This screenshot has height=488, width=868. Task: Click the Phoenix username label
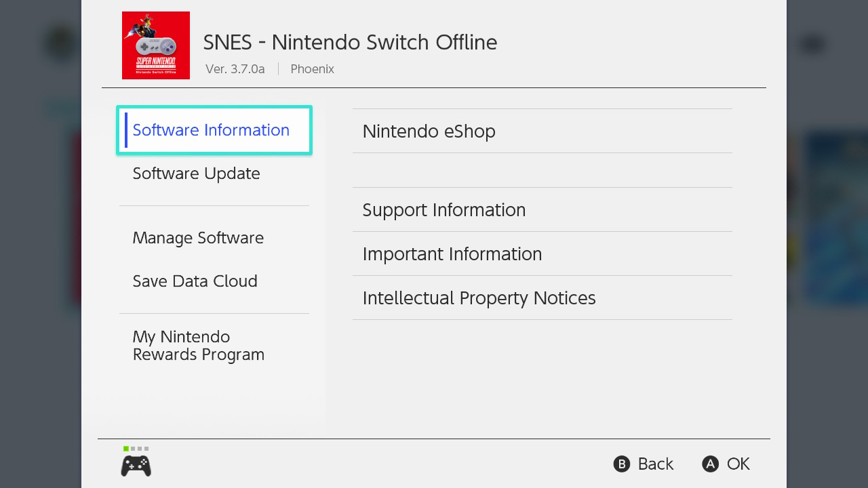(312, 69)
